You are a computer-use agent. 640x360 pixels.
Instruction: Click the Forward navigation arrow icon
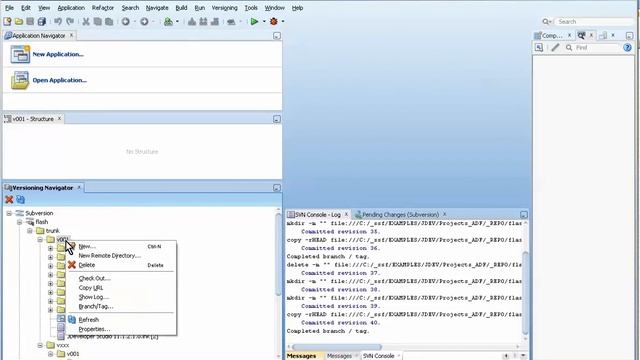point(144,22)
